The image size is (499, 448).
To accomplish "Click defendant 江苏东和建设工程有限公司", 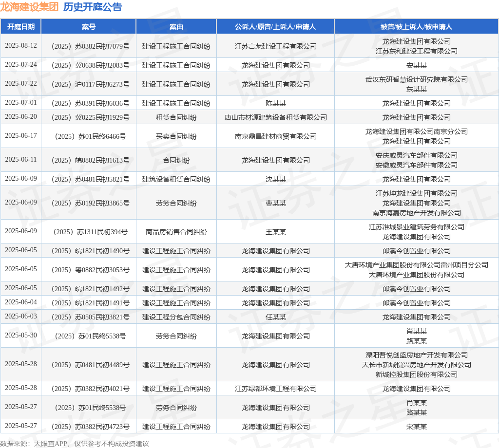I will click(x=417, y=51).
